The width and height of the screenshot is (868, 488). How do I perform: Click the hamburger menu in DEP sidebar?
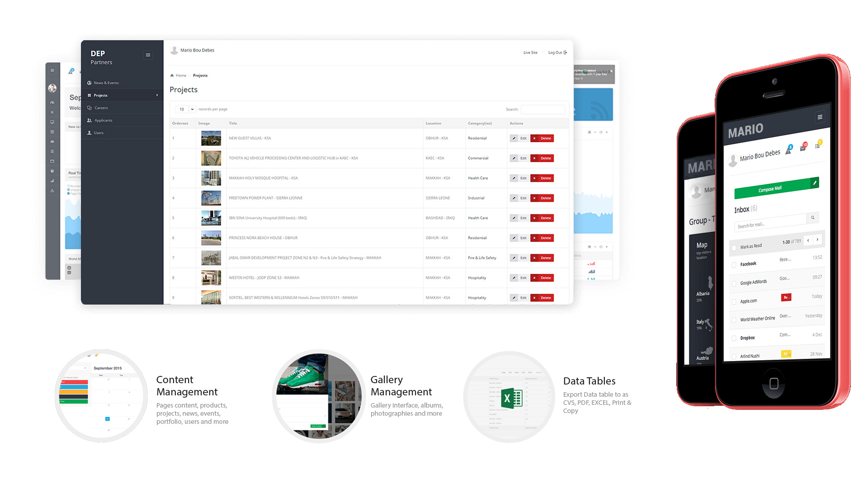pyautogui.click(x=148, y=55)
